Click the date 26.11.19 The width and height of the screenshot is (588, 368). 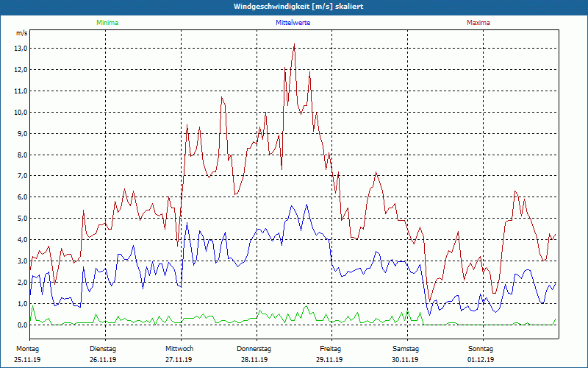(x=103, y=360)
